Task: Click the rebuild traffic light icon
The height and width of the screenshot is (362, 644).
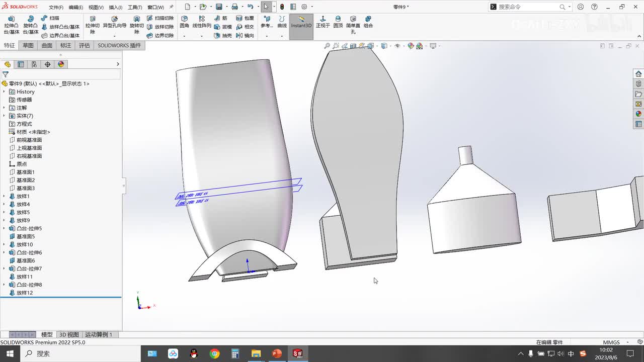Action: [282, 7]
